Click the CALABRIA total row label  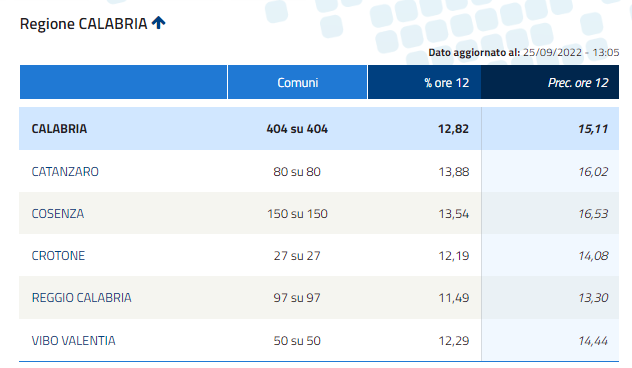59,129
